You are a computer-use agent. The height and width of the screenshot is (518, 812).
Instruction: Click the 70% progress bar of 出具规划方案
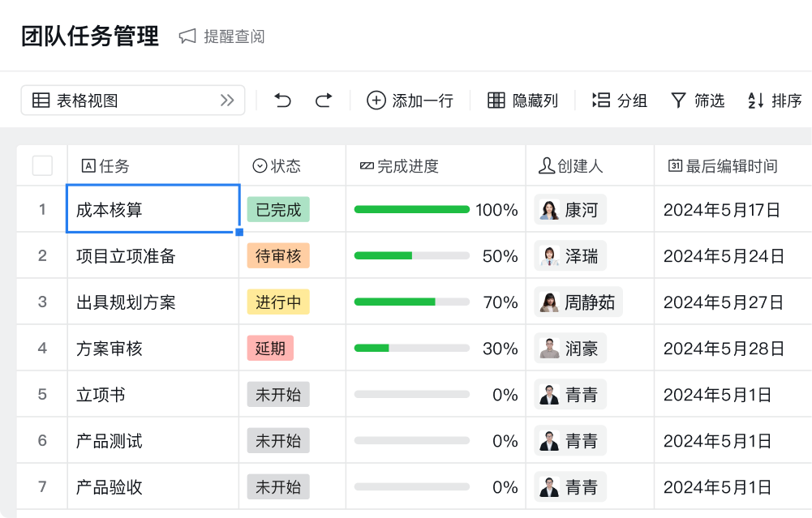(412, 302)
